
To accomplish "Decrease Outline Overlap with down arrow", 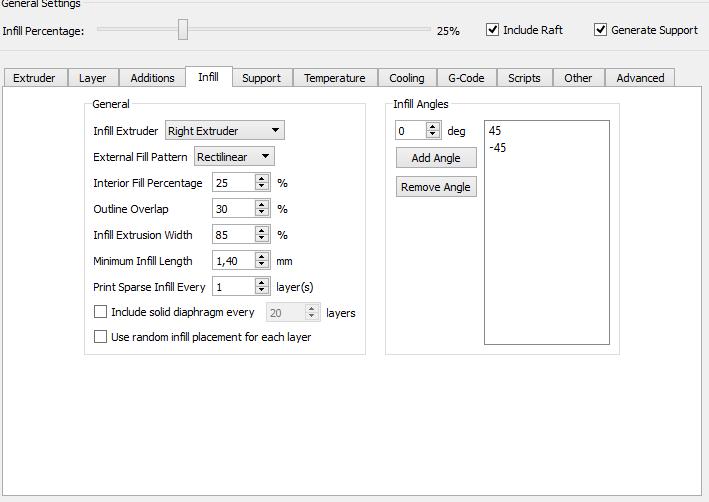I will click(262, 213).
